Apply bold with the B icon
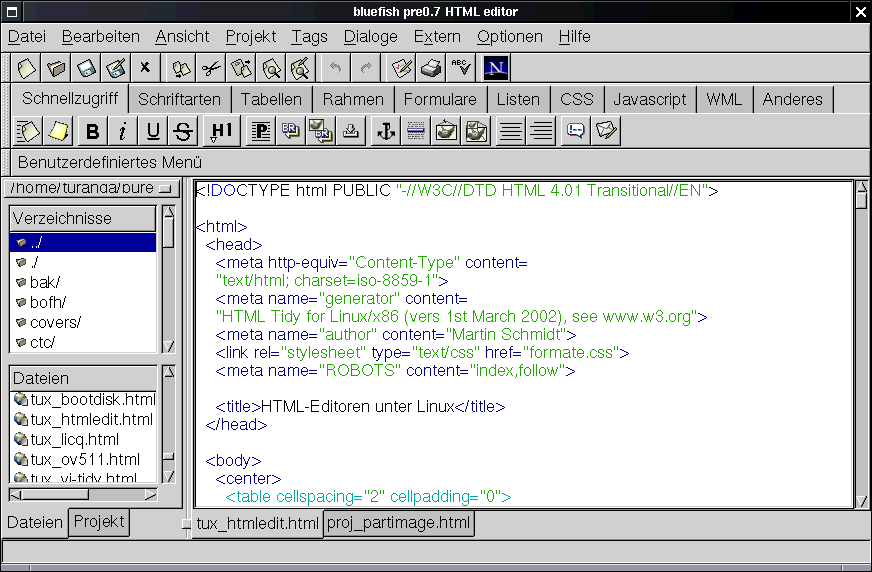 [92, 131]
